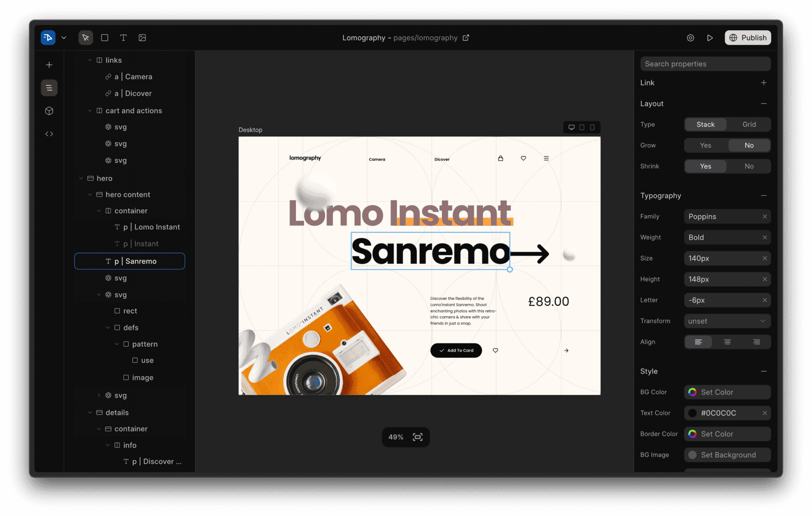Screen dimensions: 812x516
Task: Open the navigator layers panel icon
Action: 49,88
